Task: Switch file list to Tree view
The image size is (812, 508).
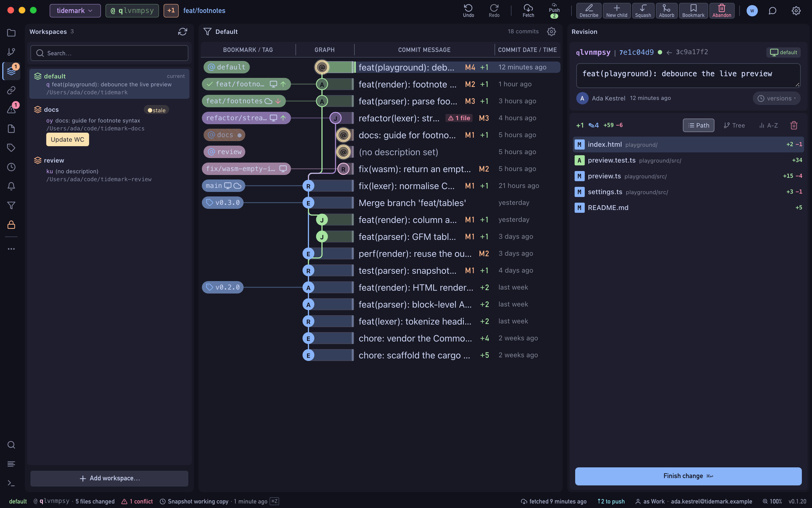Action: (x=734, y=125)
